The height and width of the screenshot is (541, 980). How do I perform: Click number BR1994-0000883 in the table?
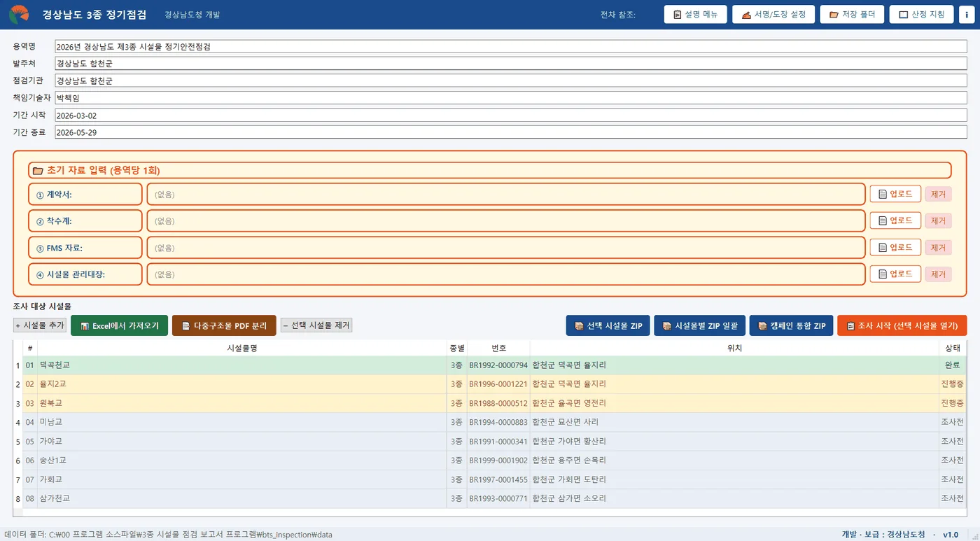(x=498, y=422)
